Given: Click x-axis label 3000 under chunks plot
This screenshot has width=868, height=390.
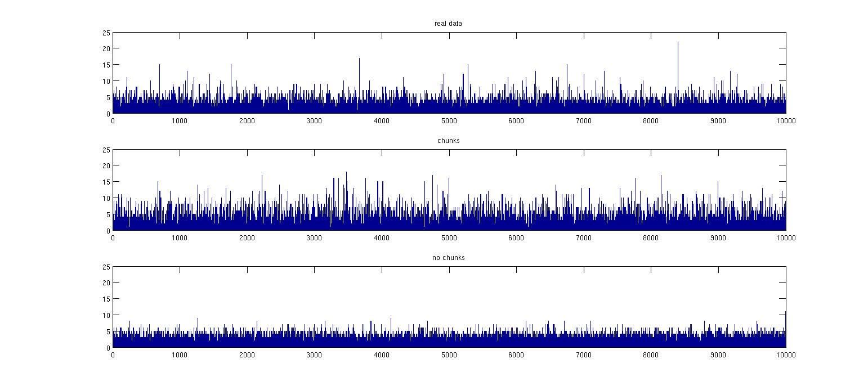Looking at the screenshot, I should point(314,237).
